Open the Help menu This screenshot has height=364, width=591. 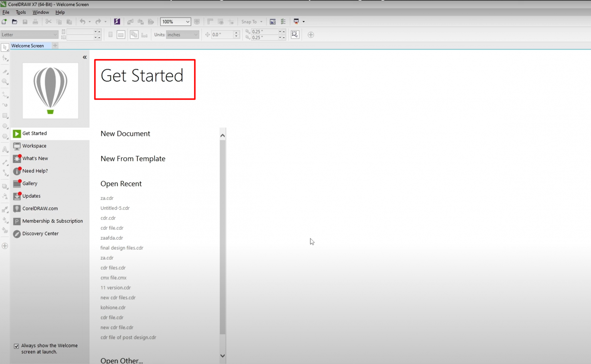pos(60,12)
